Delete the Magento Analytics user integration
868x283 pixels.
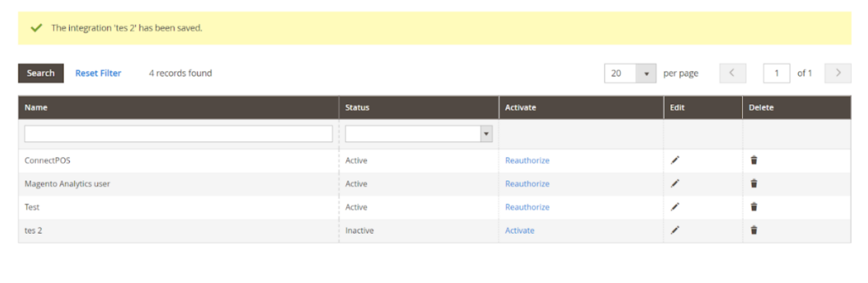point(754,184)
